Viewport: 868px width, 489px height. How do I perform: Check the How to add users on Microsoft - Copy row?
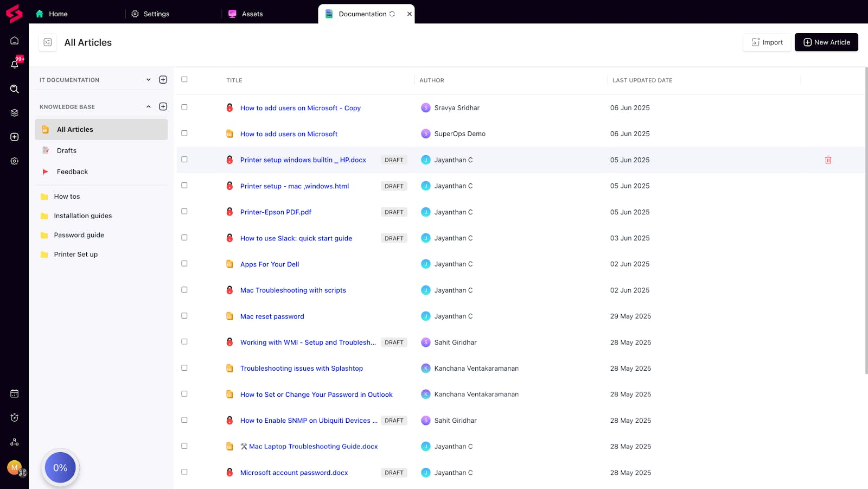pyautogui.click(x=184, y=107)
